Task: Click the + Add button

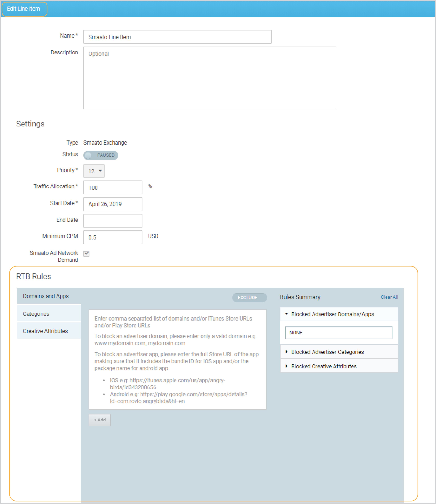Action: [x=99, y=420]
